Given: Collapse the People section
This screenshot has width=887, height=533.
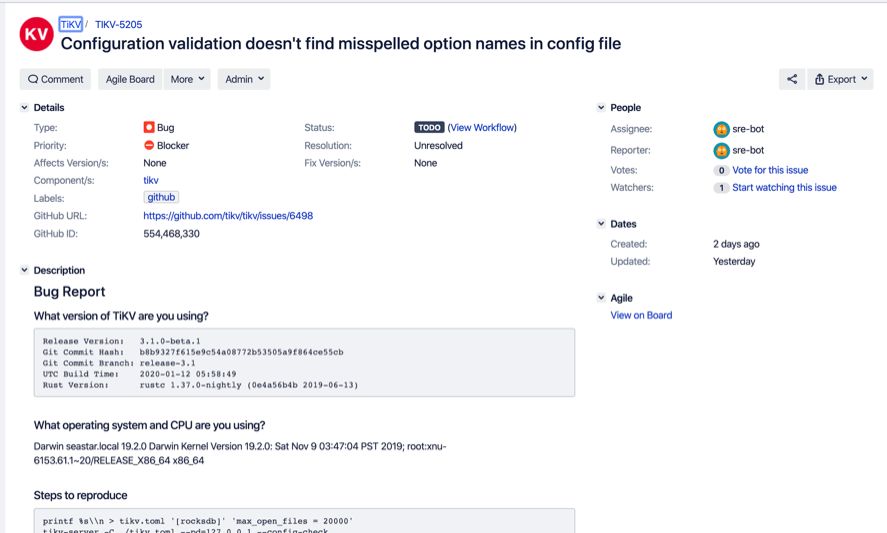Looking at the screenshot, I should [x=601, y=108].
